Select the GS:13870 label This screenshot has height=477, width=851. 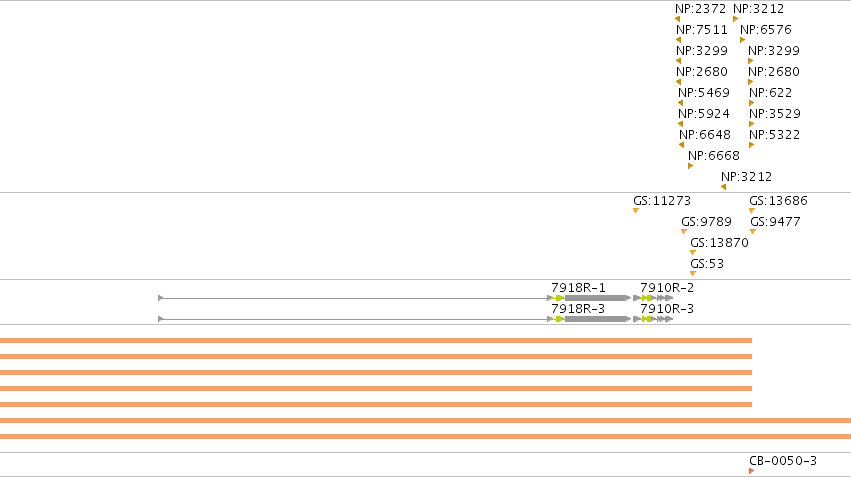click(719, 243)
